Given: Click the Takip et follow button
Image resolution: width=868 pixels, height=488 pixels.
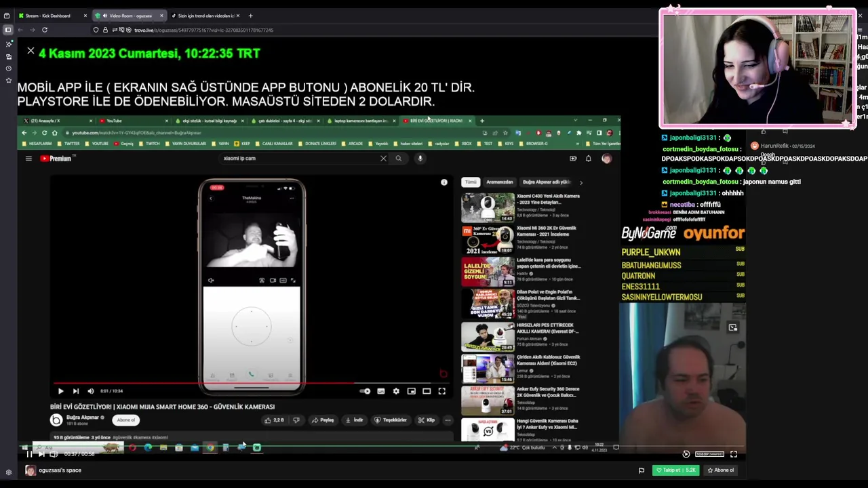Looking at the screenshot, I should pyautogui.click(x=675, y=470).
